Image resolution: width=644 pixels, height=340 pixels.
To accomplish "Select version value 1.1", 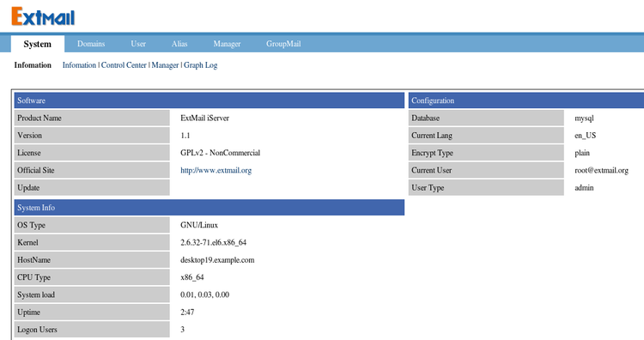I will (x=185, y=135).
